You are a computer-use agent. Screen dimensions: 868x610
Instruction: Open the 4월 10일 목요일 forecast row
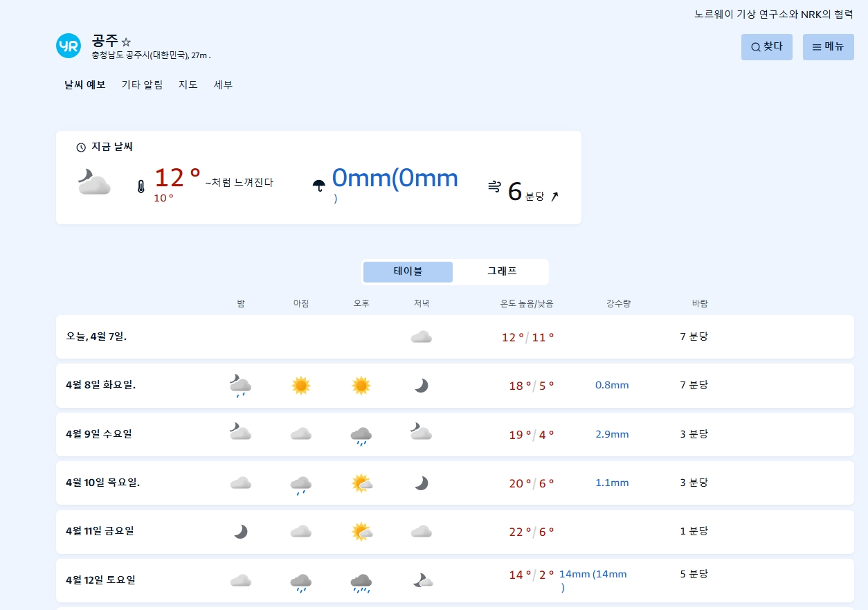point(455,483)
